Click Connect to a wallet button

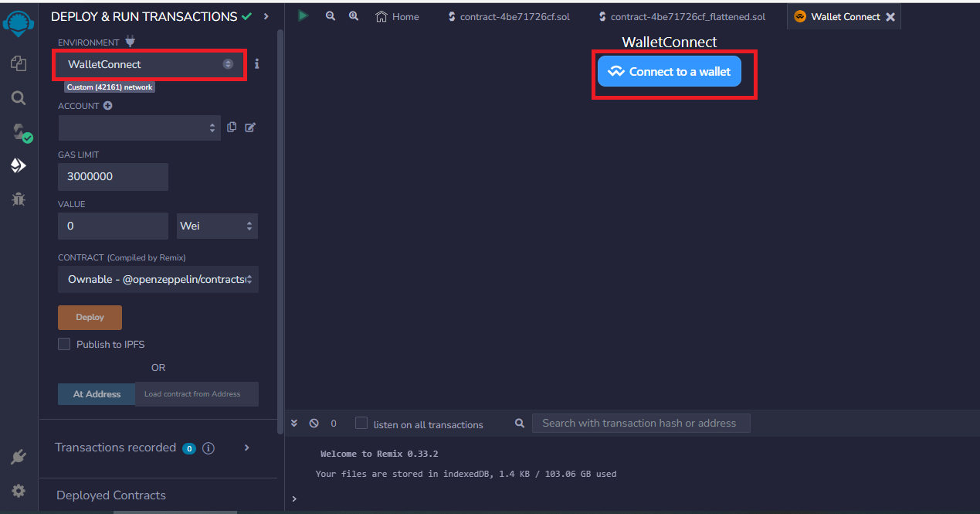click(x=670, y=71)
